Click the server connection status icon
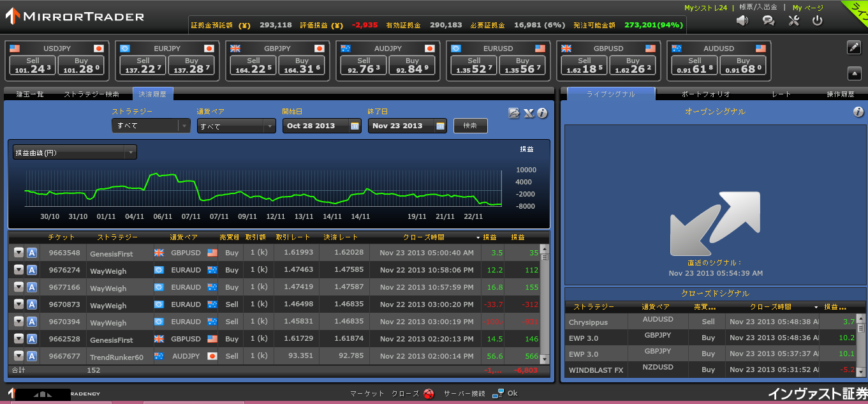The height and width of the screenshot is (404, 868). [x=498, y=393]
